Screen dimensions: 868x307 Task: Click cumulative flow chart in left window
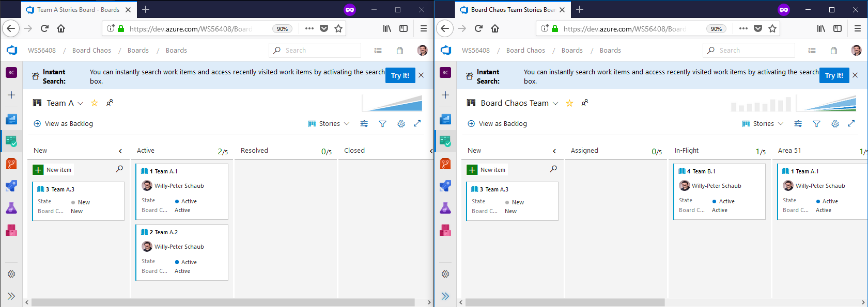click(392, 103)
